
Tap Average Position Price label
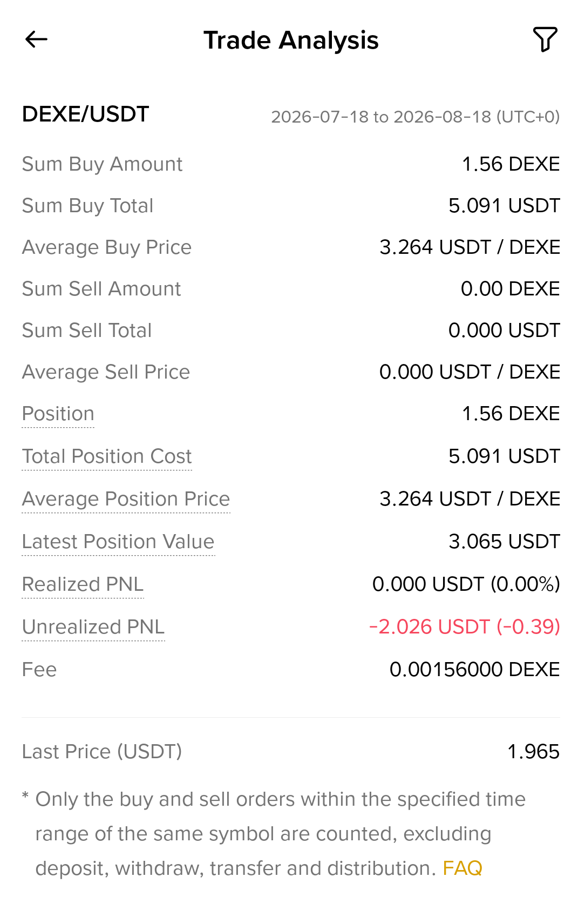pyautogui.click(x=126, y=499)
